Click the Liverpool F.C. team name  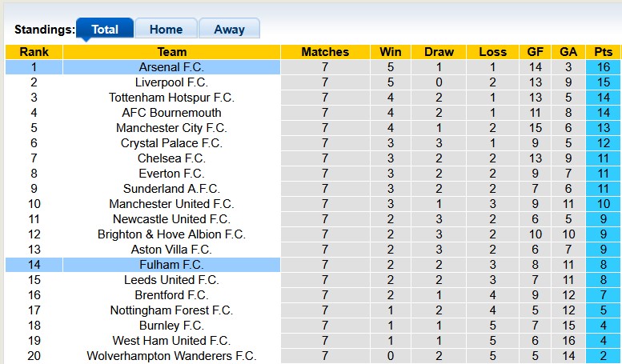[x=171, y=82]
